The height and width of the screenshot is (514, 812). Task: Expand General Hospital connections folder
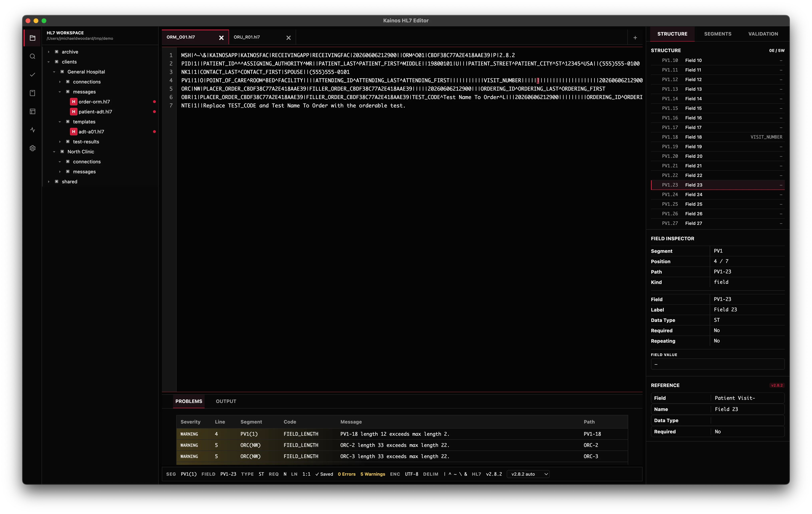60,81
